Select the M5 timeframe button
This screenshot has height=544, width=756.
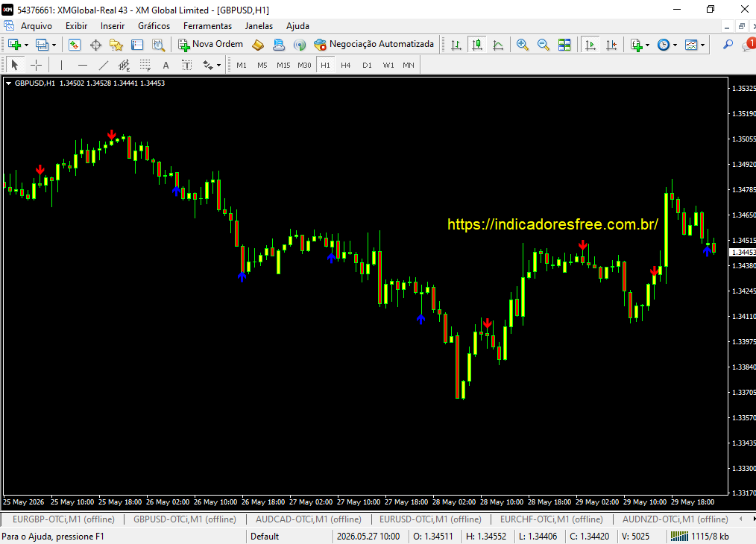[262, 65]
